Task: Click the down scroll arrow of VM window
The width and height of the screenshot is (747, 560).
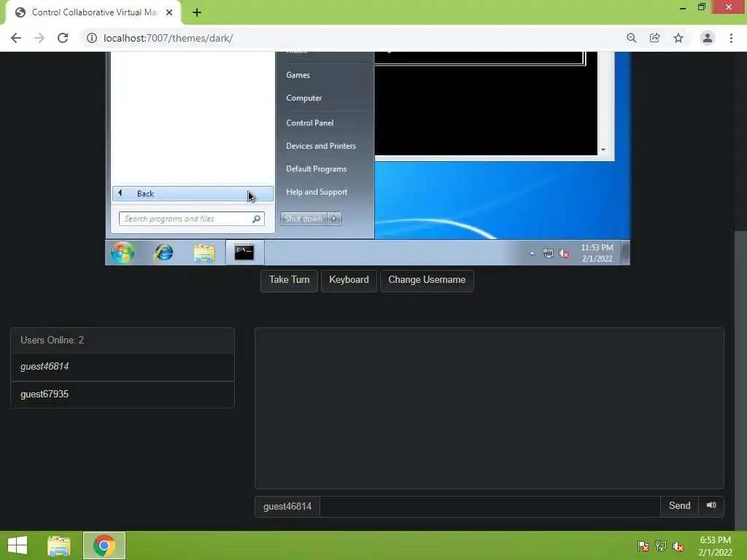Action: point(603,150)
